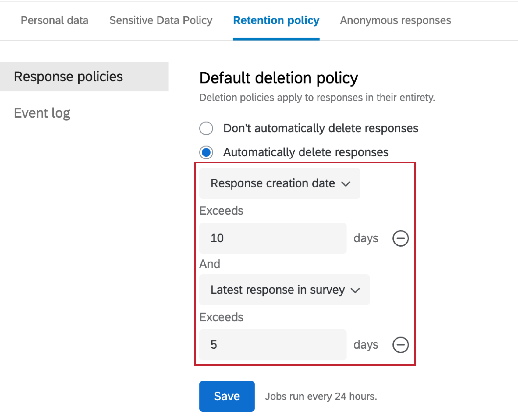Remove the 10 days condition
This screenshot has width=518, height=420.
(401, 238)
